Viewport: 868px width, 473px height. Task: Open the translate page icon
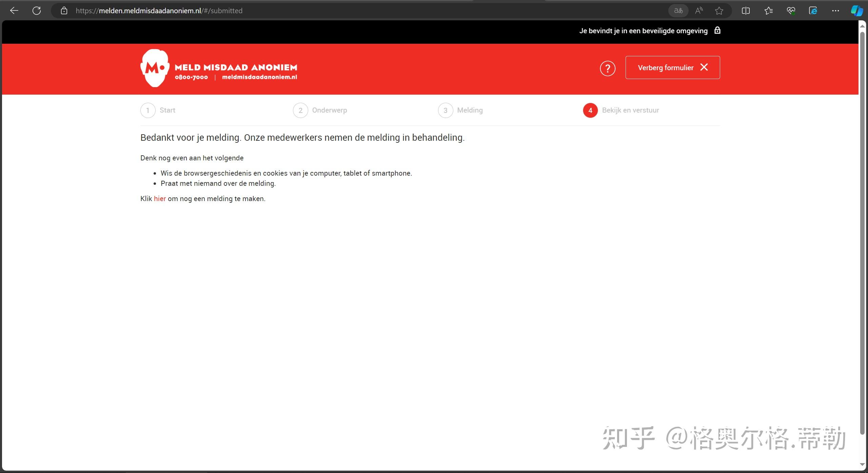(x=678, y=11)
